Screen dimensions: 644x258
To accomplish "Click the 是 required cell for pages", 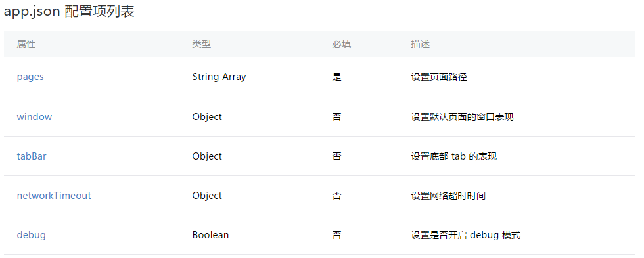I will pyautogui.click(x=336, y=77).
